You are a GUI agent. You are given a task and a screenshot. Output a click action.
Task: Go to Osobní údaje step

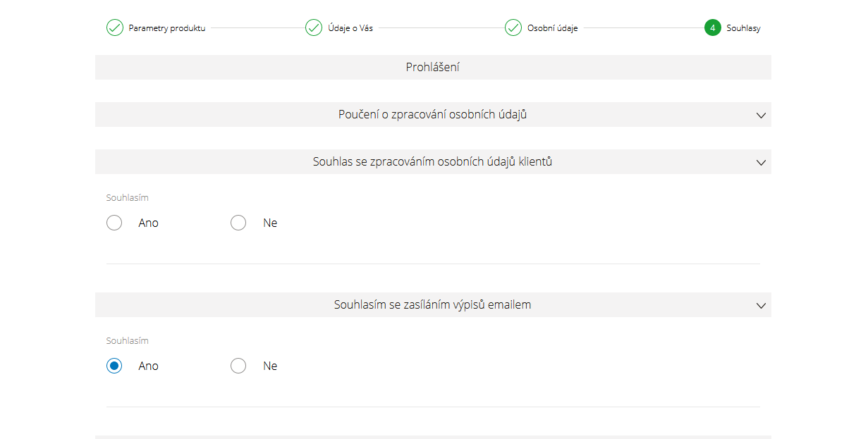553,28
